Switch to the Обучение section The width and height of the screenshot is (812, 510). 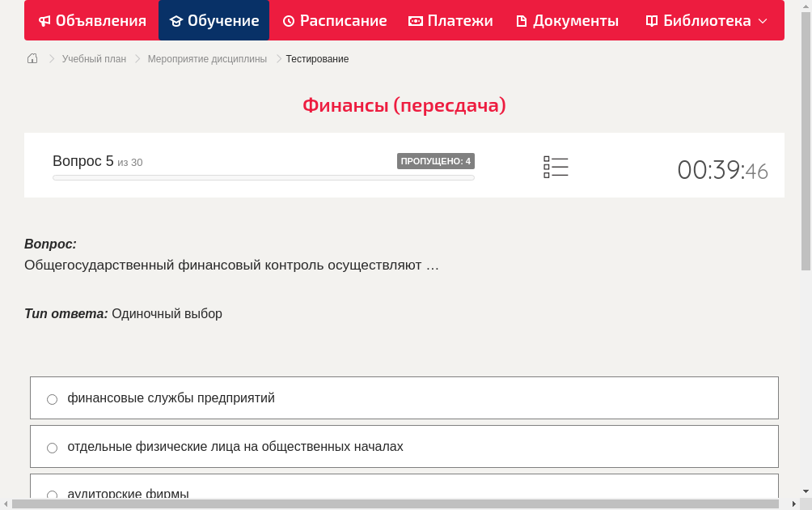pyautogui.click(x=214, y=20)
